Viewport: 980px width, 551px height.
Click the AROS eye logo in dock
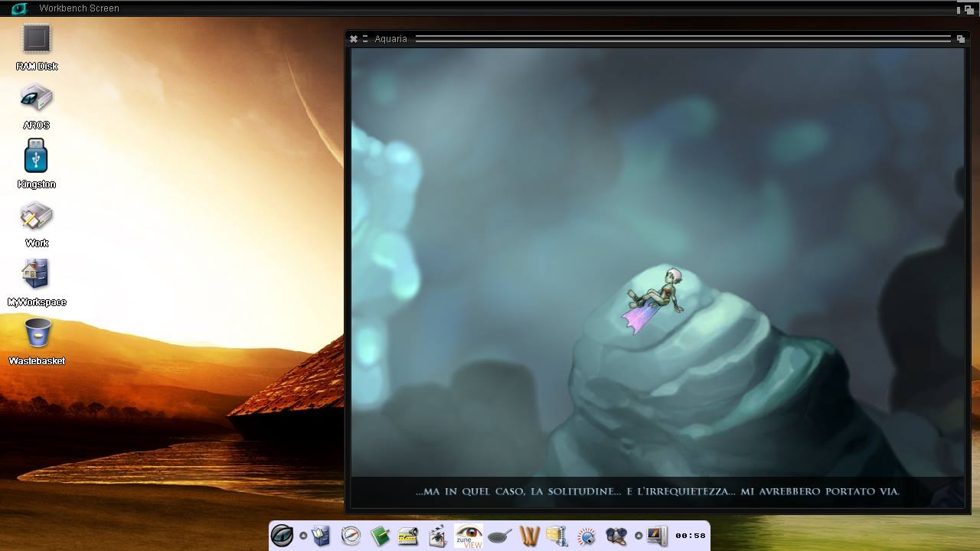pyautogui.click(x=282, y=536)
